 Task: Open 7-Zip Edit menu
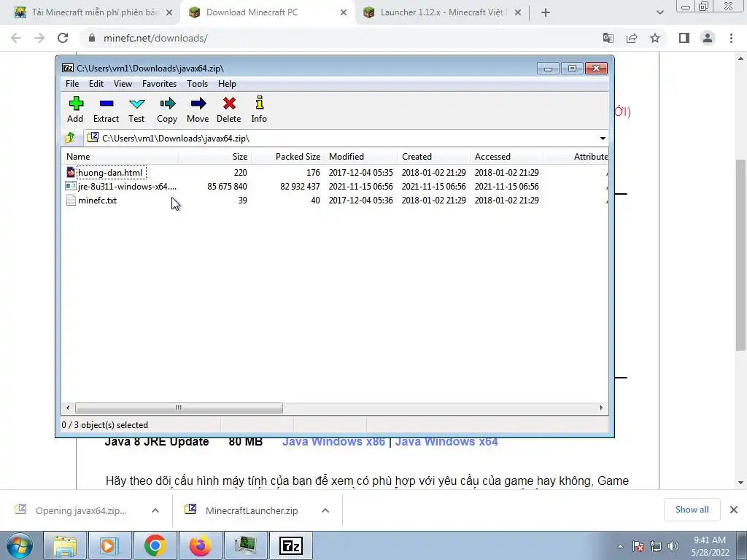[x=96, y=84]
